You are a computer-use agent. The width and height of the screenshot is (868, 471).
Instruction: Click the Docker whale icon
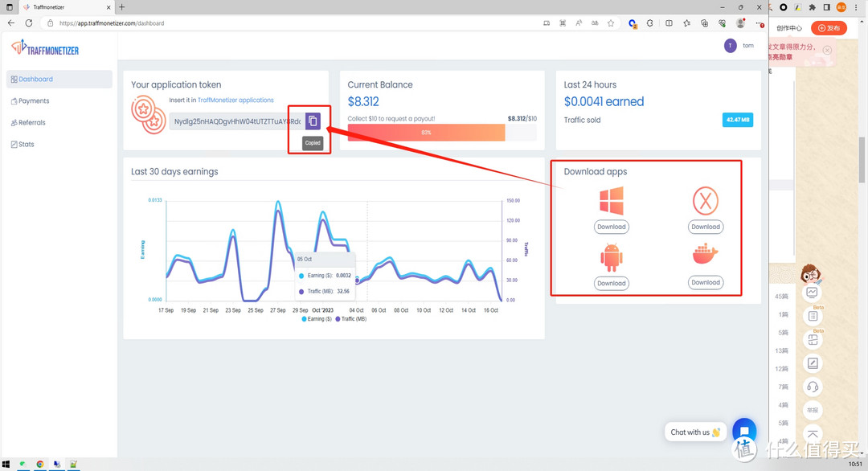pos(705,255)
